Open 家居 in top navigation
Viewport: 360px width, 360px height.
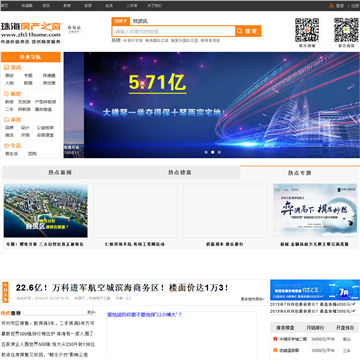pos(88,6)
